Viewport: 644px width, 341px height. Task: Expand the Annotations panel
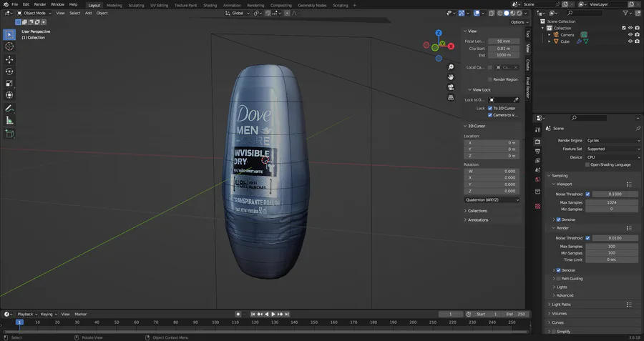pos(478,220)
